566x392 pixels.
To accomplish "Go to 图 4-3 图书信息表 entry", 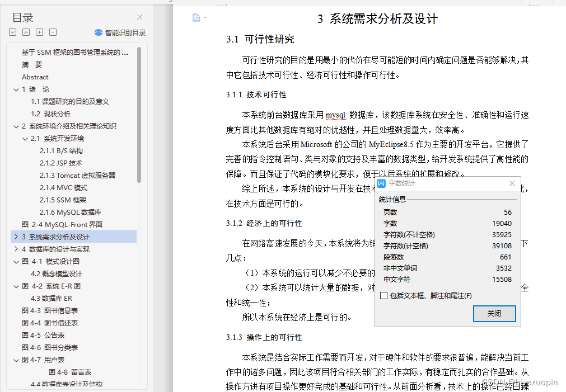I will 50,310.
